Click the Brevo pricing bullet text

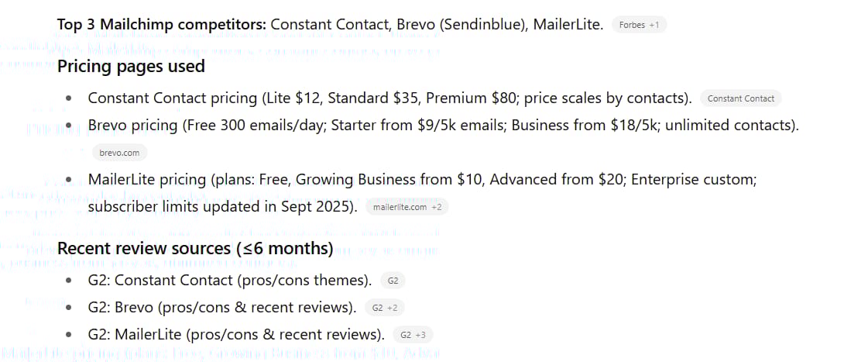click(443, 126)
